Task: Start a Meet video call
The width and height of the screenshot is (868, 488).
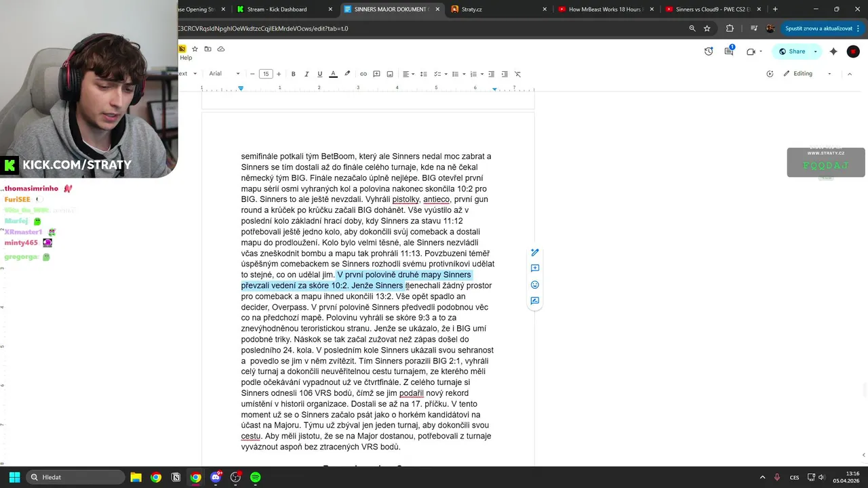Action: point(751,52)
